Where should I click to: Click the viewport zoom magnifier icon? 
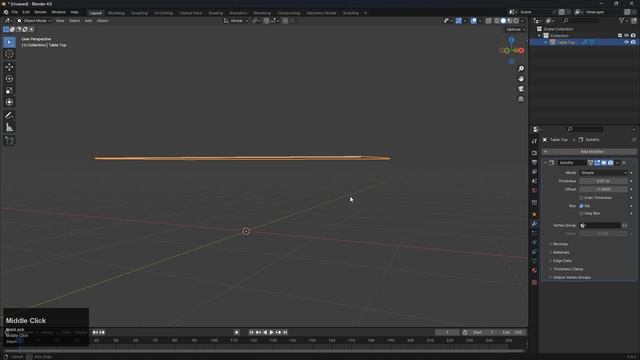pos(521,69)
